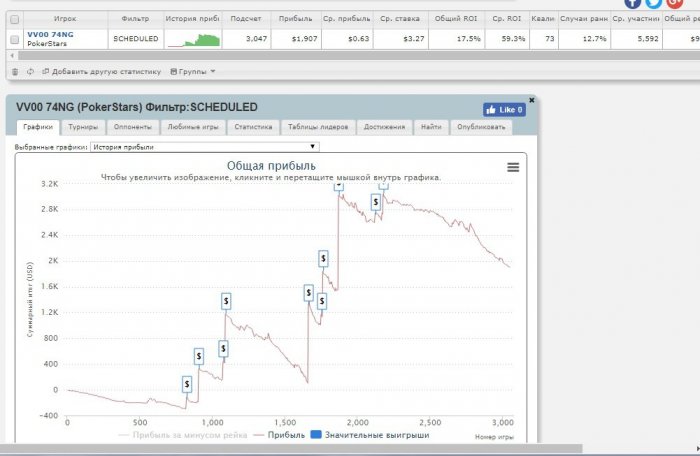Sort by the Подсчет column header
This screenshot has height=456, width=700.
tap(246, 19)
